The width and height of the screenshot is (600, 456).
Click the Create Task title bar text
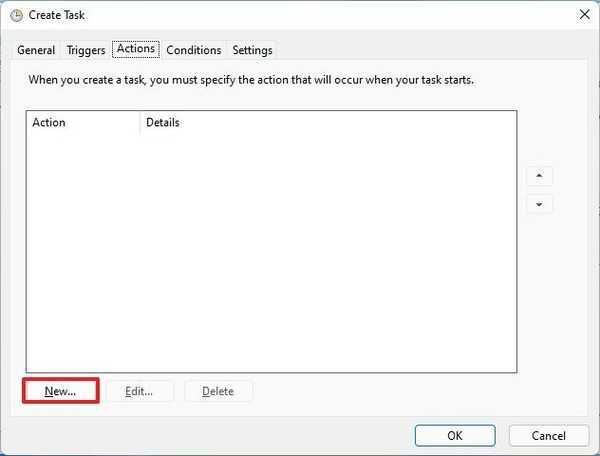point(57,15)
